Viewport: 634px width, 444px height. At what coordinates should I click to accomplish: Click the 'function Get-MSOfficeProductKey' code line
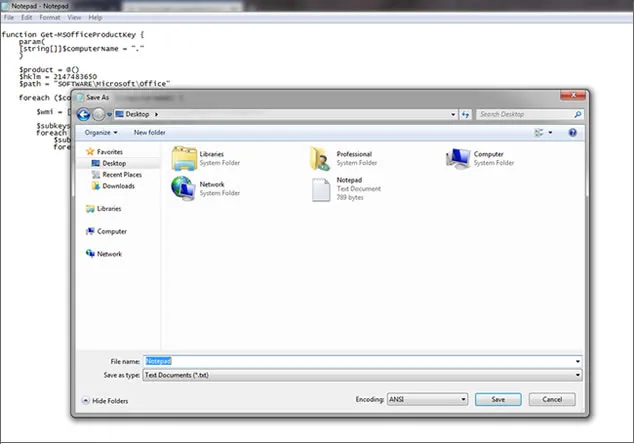pos(73,34)
